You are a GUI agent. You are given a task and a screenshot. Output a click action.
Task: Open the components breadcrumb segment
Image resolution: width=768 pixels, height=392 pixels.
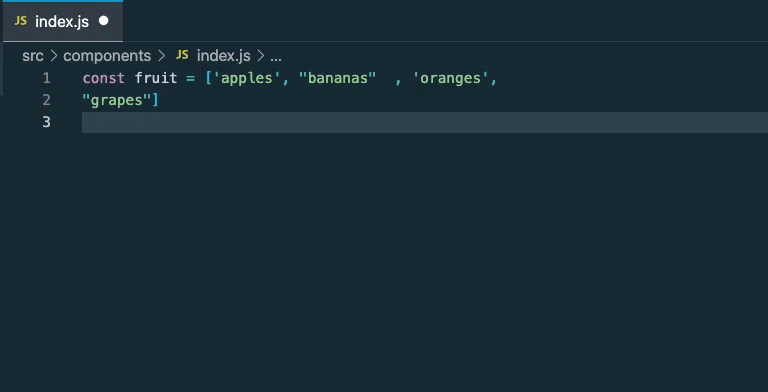[x=107, y=56]
